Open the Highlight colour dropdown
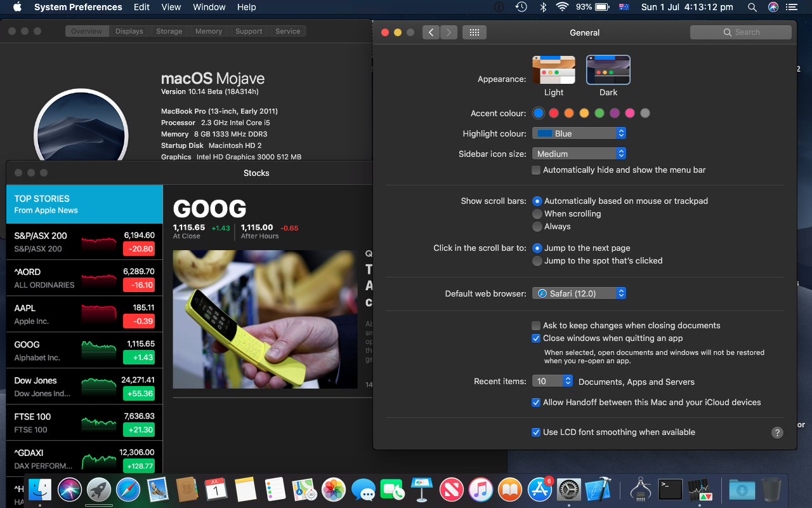 tap(579, 133)
